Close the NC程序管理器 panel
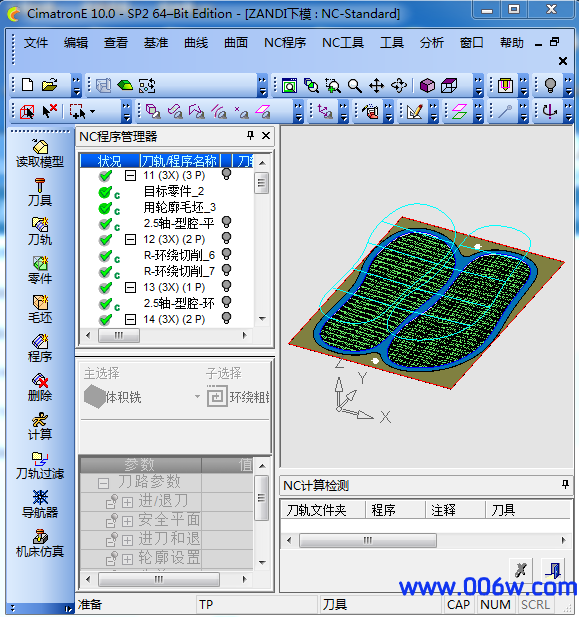 266,136
